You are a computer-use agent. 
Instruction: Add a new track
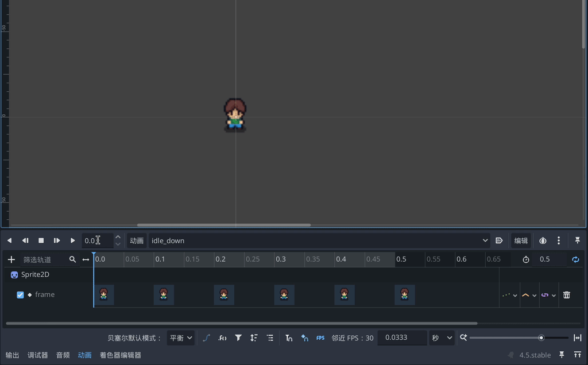pos(11,259)
